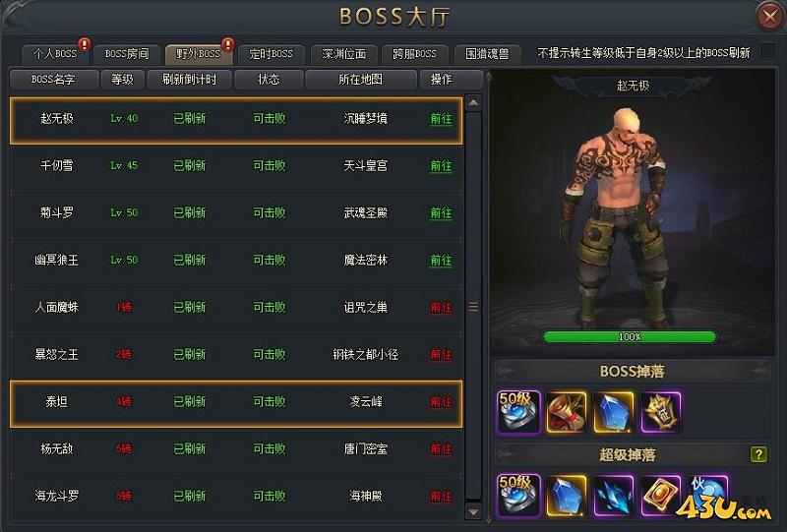Image resolution: width=787 pixels, height=532 pixels.
Task: Click 前往 link for 幽冥狼王
Action: tap(441, 261)
